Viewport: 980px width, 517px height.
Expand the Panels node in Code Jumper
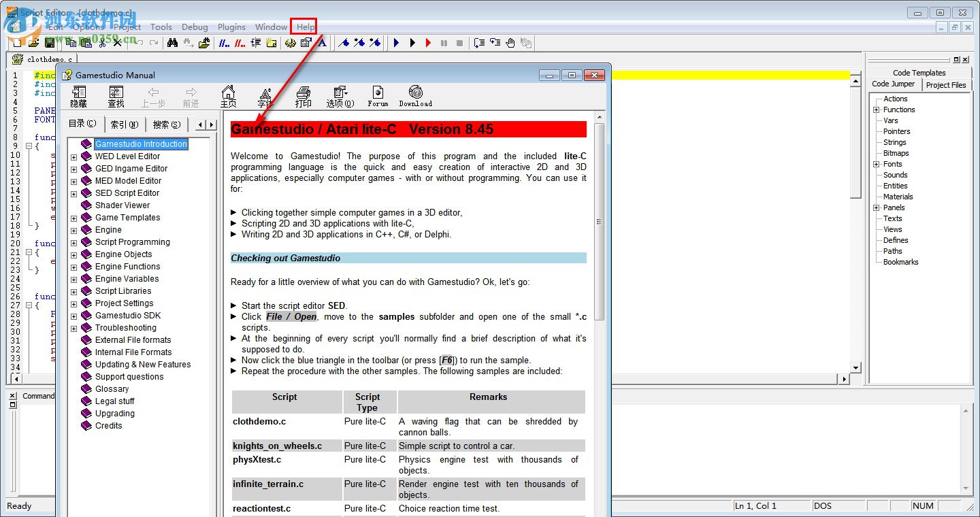[877, 207]
